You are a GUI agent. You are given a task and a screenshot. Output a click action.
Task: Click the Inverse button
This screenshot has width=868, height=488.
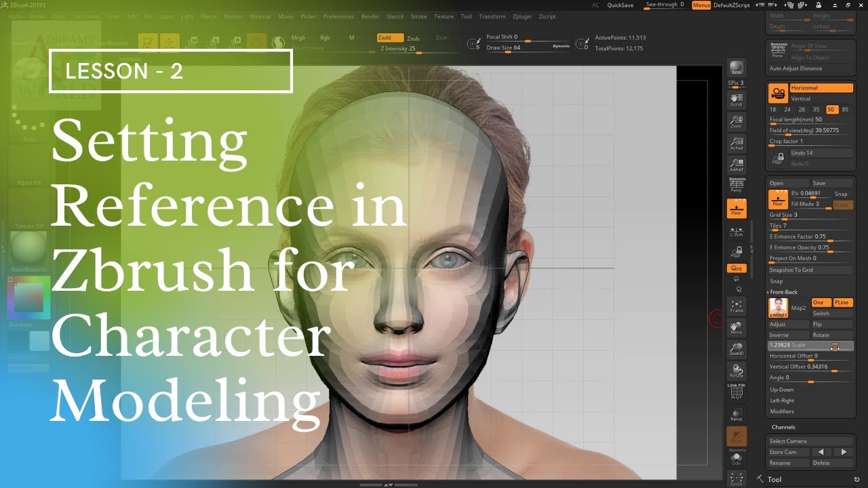coord(789,335)
